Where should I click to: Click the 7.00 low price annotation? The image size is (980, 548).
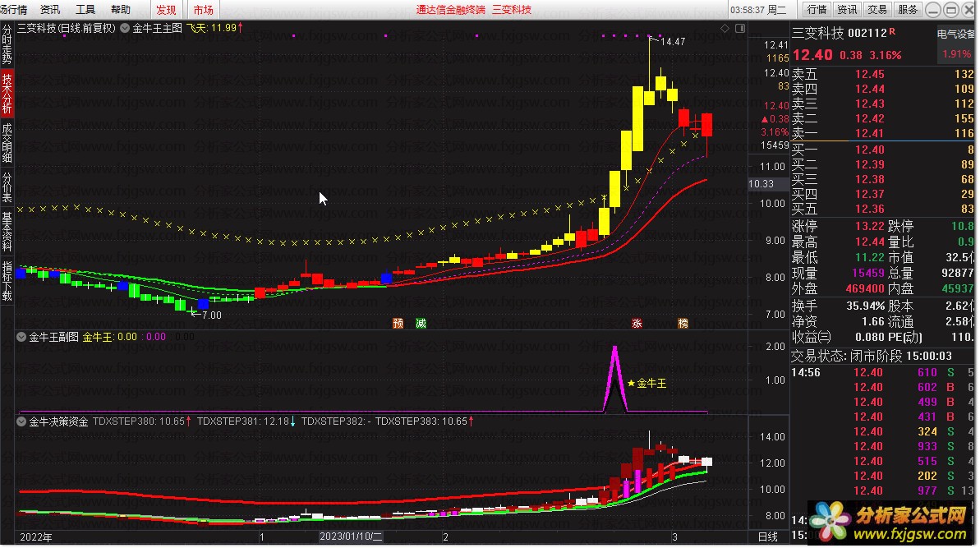[x=211, y=315]
